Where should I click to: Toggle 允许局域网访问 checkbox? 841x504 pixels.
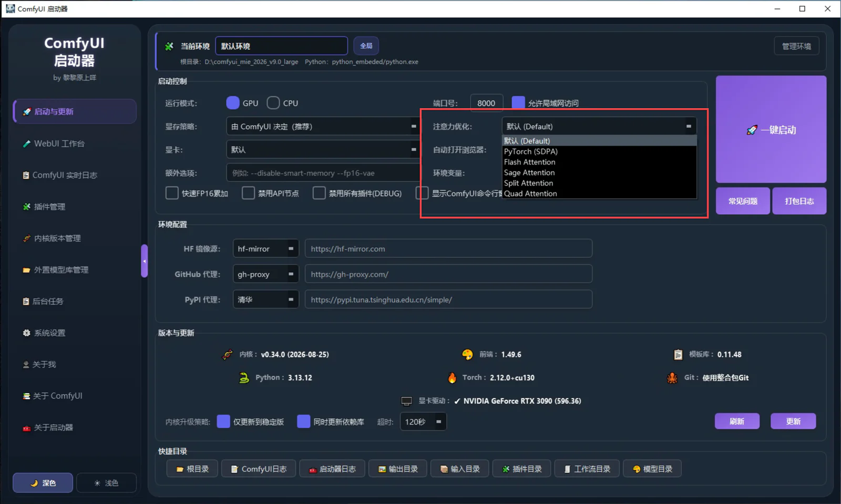pyautogui.click(x=518, y=102)
